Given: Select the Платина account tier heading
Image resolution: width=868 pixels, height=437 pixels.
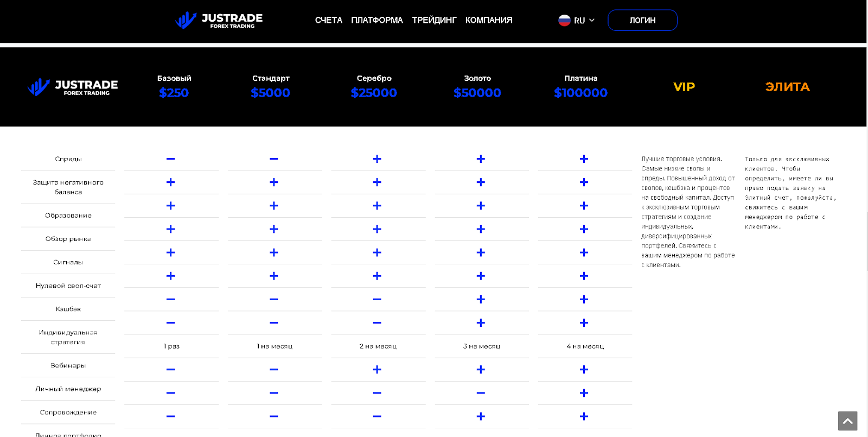Looking at the screenshot, I should [x=581, y=78].
